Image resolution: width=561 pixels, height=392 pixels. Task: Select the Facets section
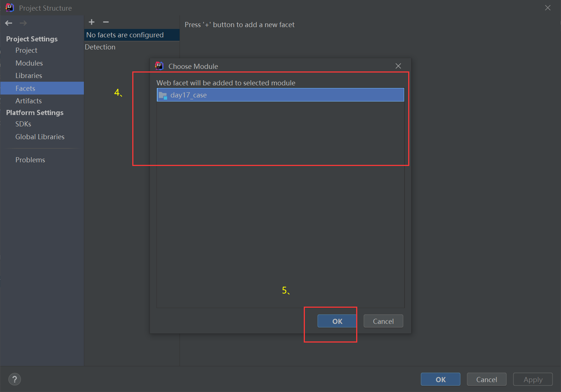click(42, 88)
